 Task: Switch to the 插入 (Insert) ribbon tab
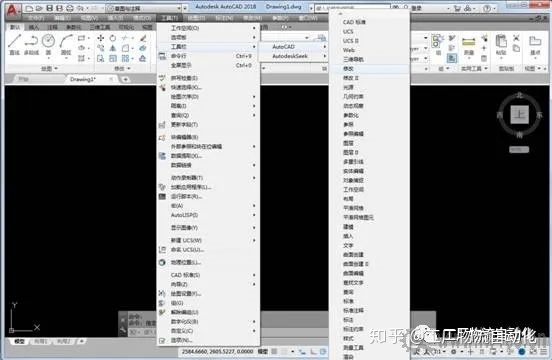[34, 27]
